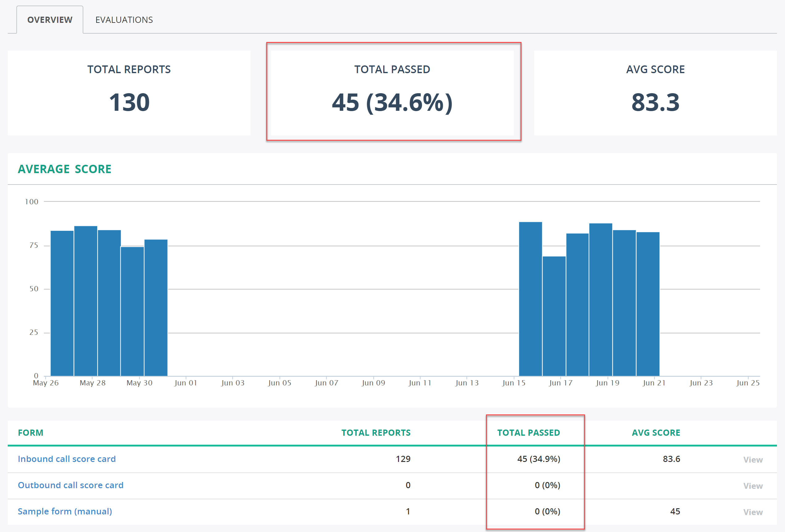This screenshot has width=785, height=532.
Task: Click View for Sample form (manual)
Action: (753, 512)
